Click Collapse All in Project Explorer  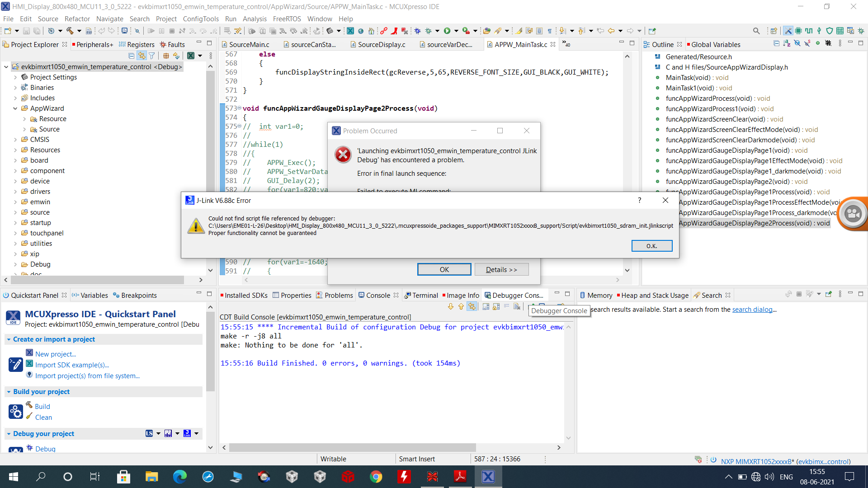pos(131,56)
